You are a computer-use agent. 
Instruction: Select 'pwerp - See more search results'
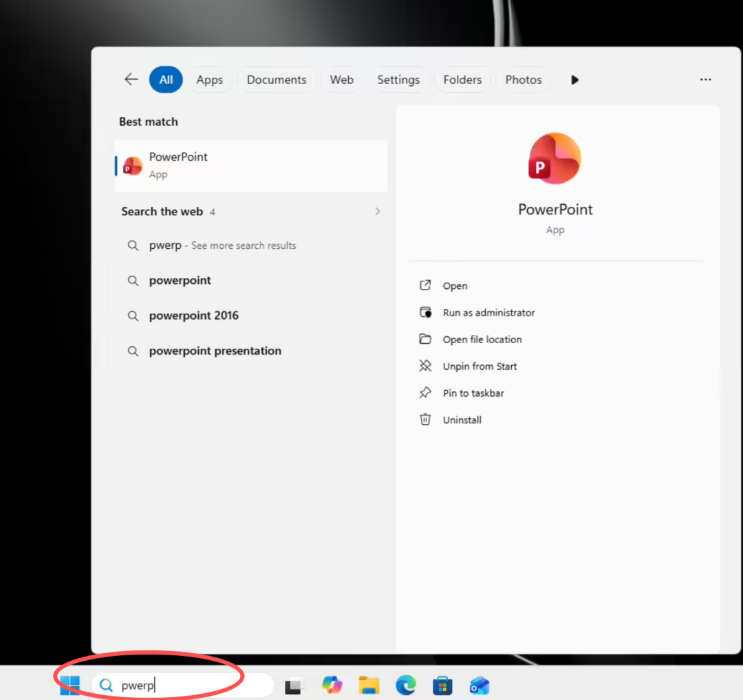(x=251, y=245)
